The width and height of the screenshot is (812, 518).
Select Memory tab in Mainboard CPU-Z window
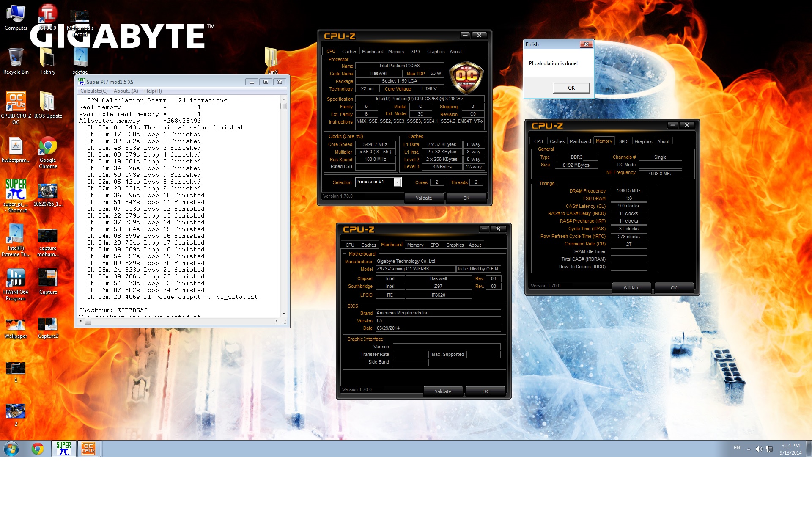point(415,245)
